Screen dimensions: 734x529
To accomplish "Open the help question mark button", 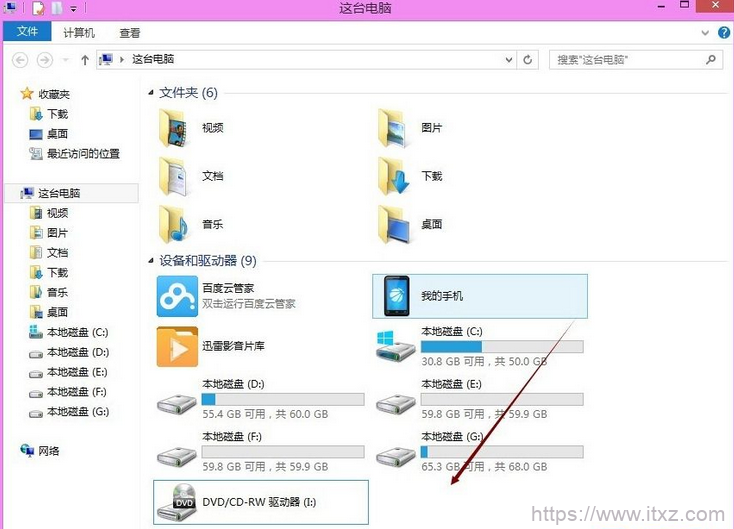I will click(x=724, y=33).
